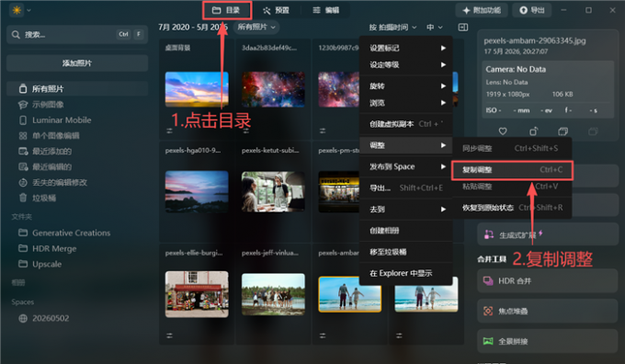Choose 创建相册 from context menu
This screenshot has height=364, width=625.
(405, 231)
